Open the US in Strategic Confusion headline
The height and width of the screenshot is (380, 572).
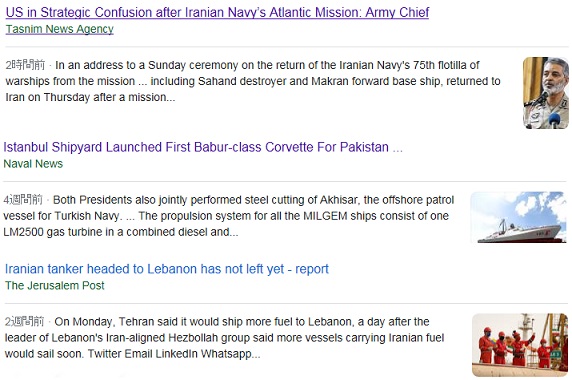click(217, 12)
